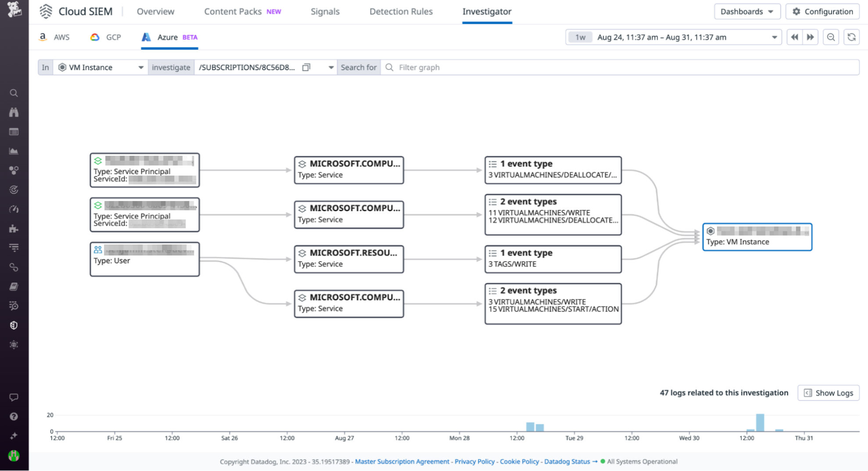Select the Watchdog binoculars icon in sidebar
The height and width of the screenshot is (471, 868).
14,112
